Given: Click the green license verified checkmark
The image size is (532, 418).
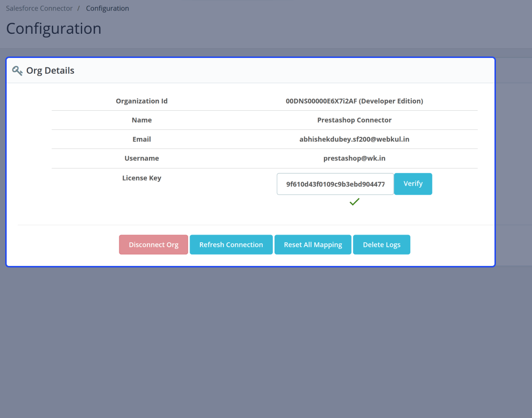Looking at the screenshot, I should pyautogui.click(x=354, y=202).
